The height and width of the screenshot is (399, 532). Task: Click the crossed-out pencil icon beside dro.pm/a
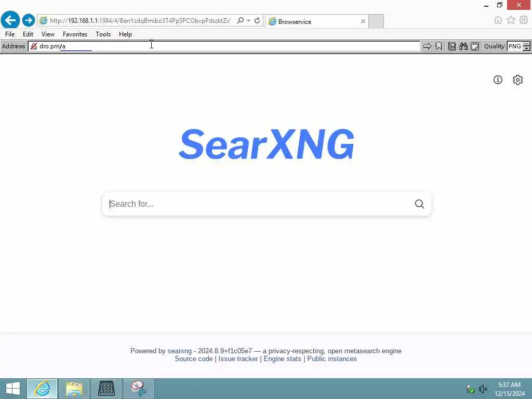pyautogui.click(x=34, y=46)
